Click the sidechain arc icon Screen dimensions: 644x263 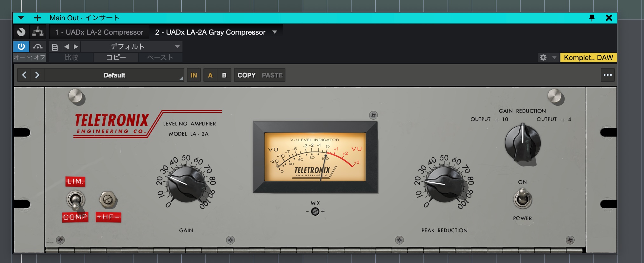pyautogui.click(x=38, y=47)
